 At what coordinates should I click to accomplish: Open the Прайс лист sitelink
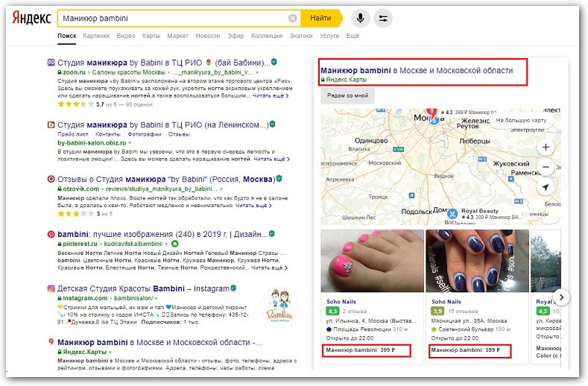click(73, 134)
